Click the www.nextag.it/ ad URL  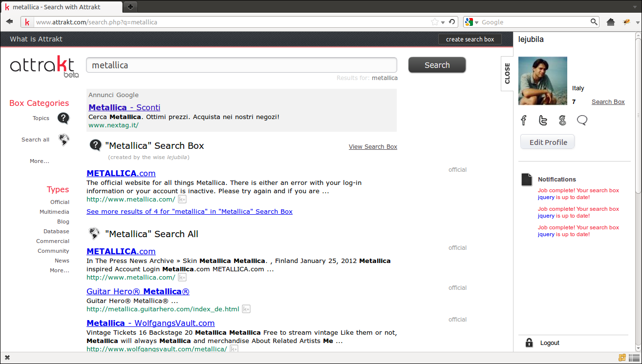pos(113,125)
